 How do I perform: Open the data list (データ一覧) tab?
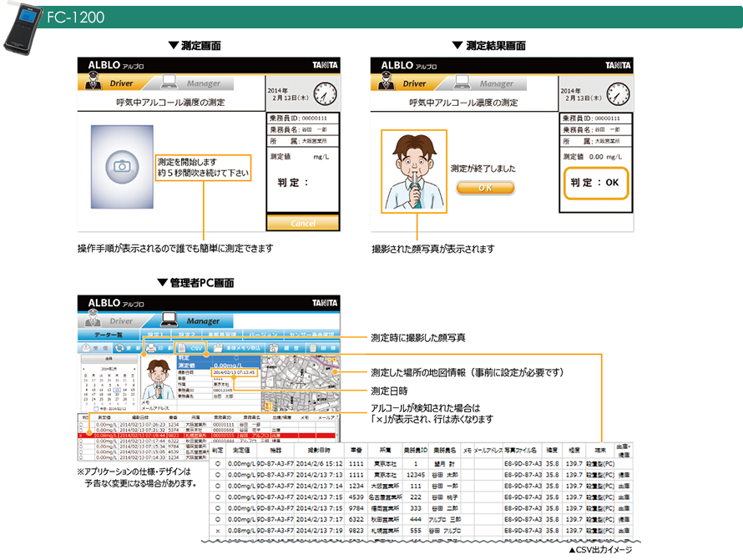coord(109,335)
